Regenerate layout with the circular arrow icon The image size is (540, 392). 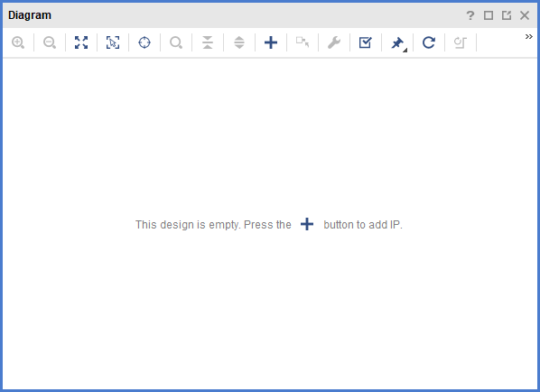pyautogui.click(x=429, y=42)
